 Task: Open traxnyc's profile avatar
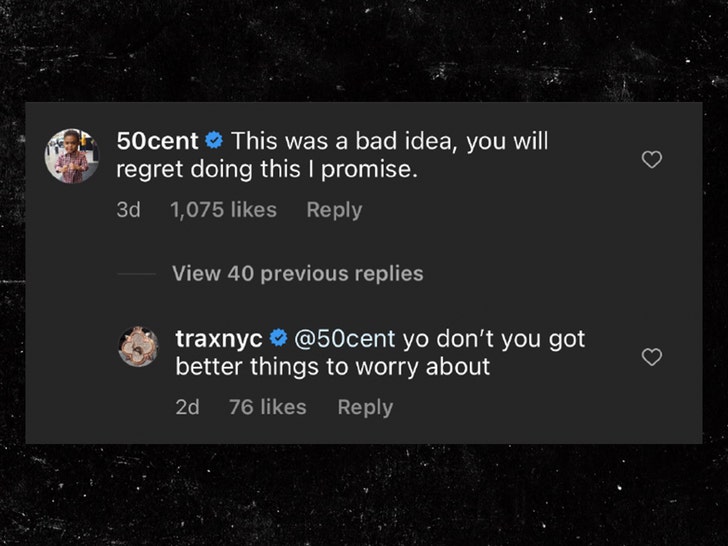coord(138,346)
